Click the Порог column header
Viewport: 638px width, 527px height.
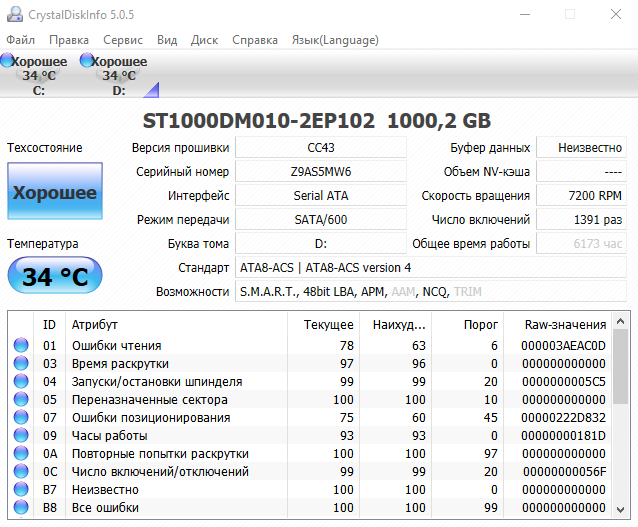468,324
